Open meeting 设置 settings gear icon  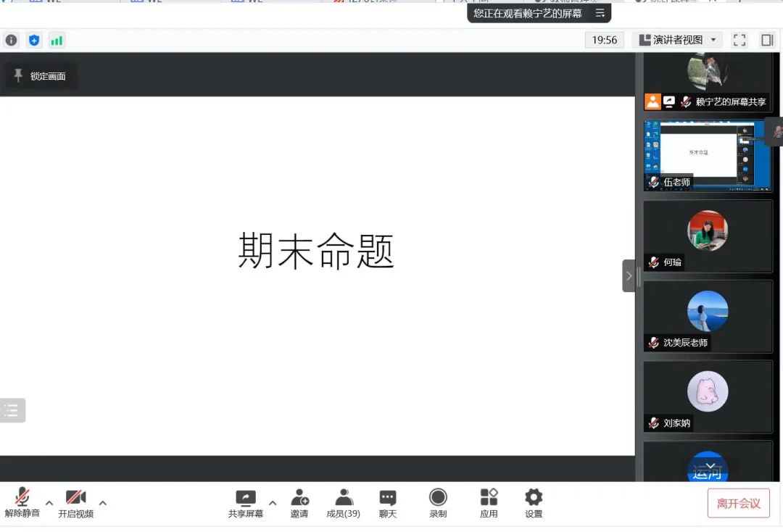(533, 502)
